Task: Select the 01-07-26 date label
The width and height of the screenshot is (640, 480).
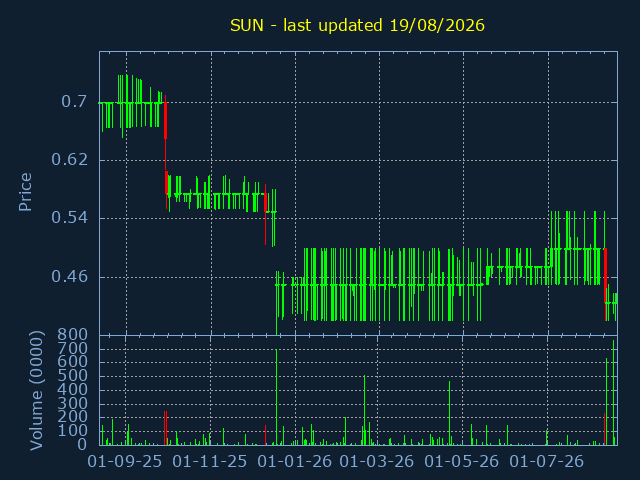Action: coord(547,462)
